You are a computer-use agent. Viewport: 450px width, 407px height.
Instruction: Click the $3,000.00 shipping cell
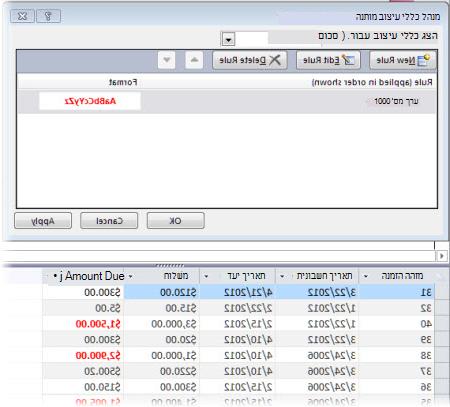coord(162,324)
